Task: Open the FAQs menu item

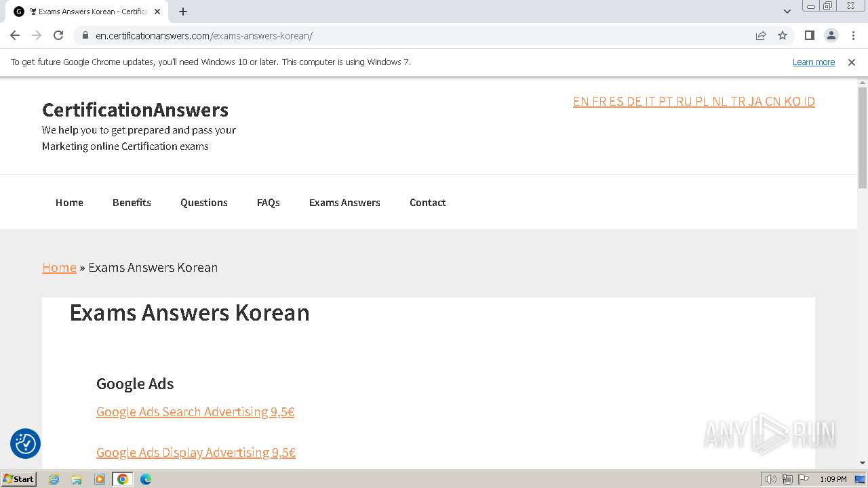Action: (x=269, y=203)
